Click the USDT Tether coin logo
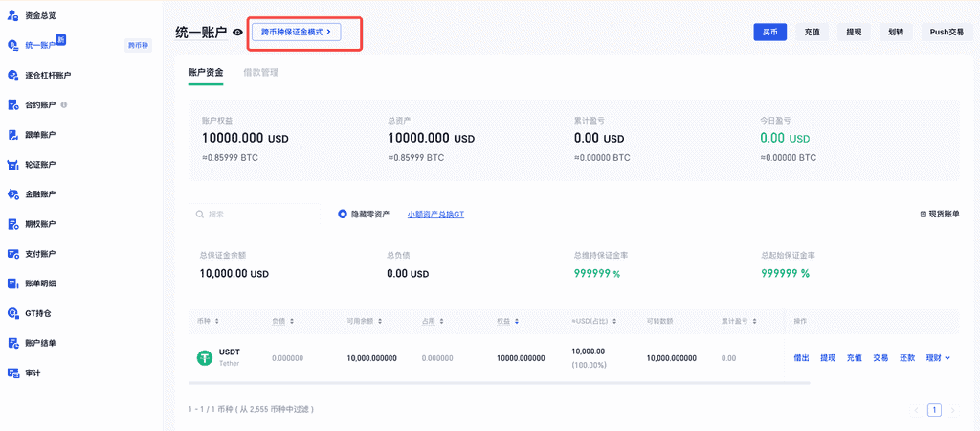The height and width of the screenshot is (431, 980). pos(204,357)
